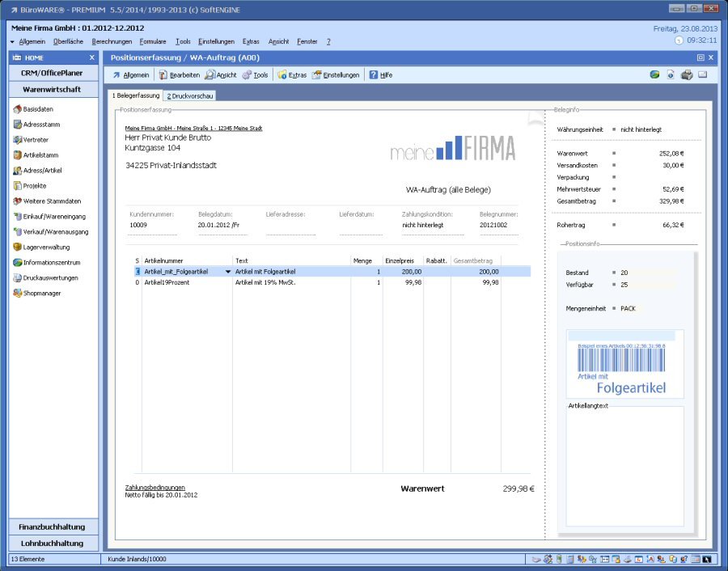Click the Folgeartikel barcode thumbnail
This screenshot has width=728, height=571.
pyautogui.click(x=624, y=364)
